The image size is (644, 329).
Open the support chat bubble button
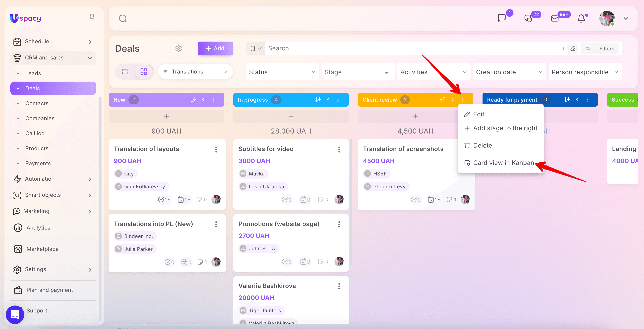15,315
